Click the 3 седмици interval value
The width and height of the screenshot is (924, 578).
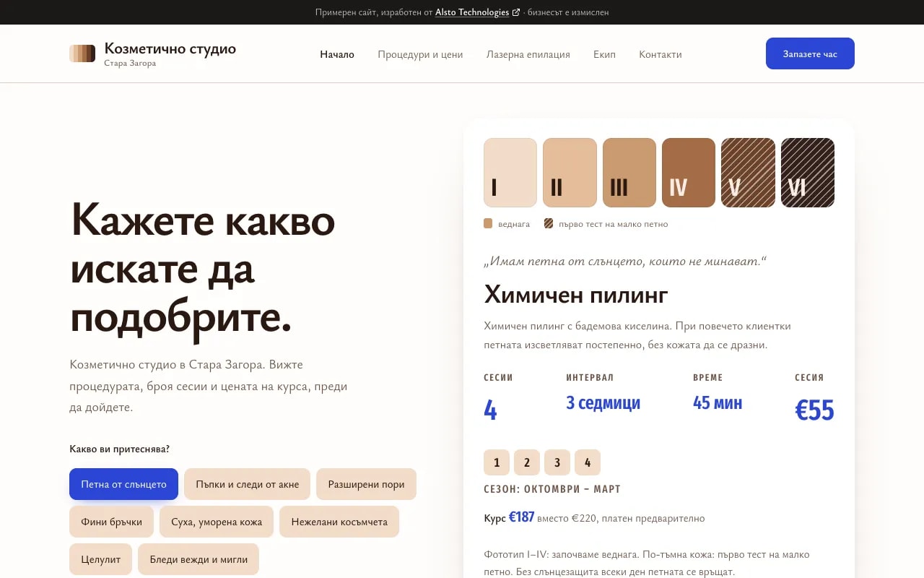pos(603,403)
